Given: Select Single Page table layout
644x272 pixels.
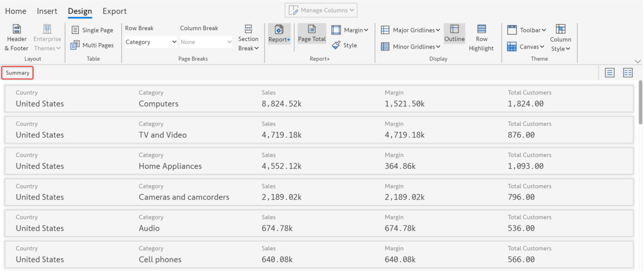Looking at the screenshot, I should 92,30.
